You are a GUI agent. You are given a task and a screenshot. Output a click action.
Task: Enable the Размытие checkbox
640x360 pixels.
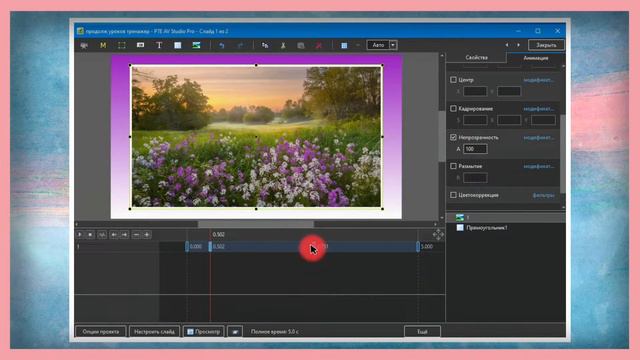pos(453,166)
